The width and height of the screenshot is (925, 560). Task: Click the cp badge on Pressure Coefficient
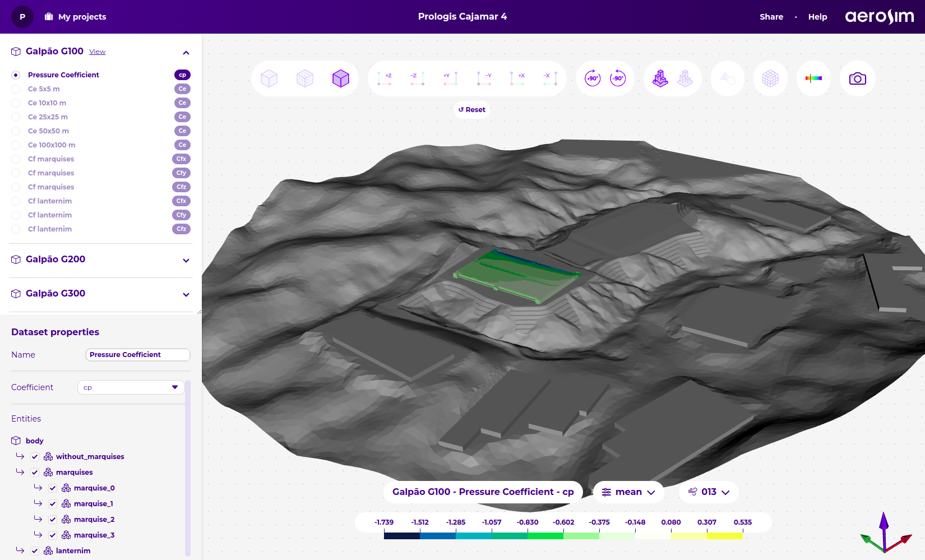182,75
